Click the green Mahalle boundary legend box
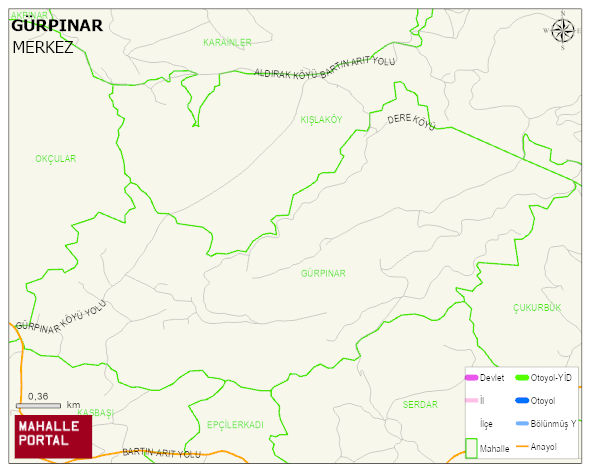The width and height of the screenshot is (591, 472). pyautogui.click(x=471, y=448)
